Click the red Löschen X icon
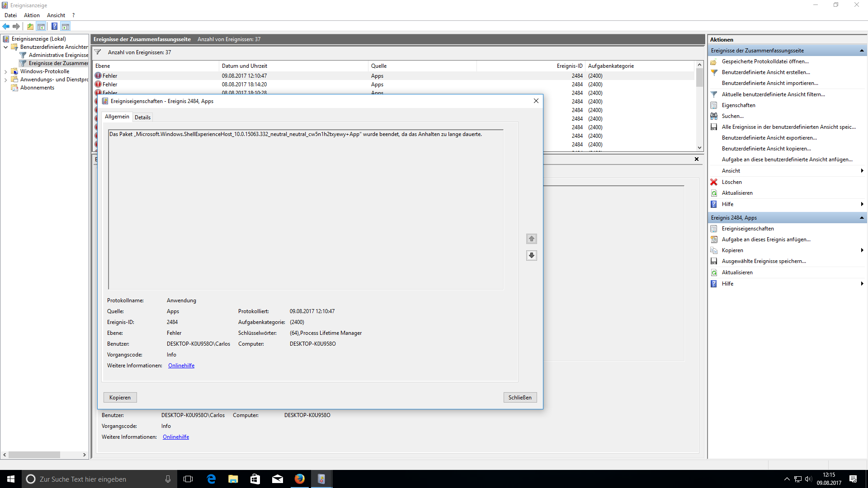 714,182
